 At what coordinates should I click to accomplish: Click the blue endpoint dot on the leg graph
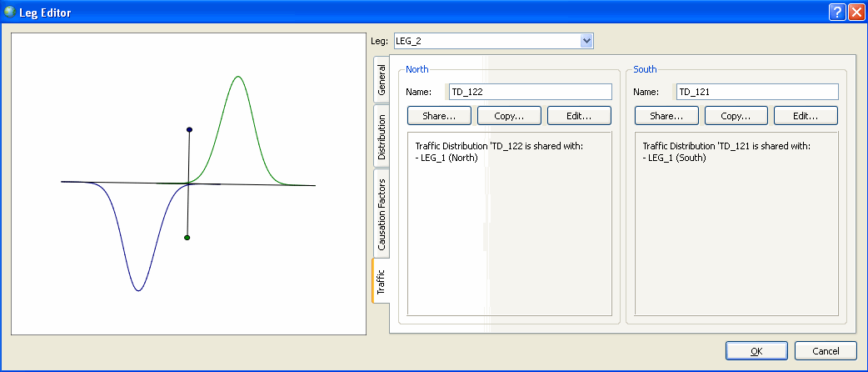[190, 130]
